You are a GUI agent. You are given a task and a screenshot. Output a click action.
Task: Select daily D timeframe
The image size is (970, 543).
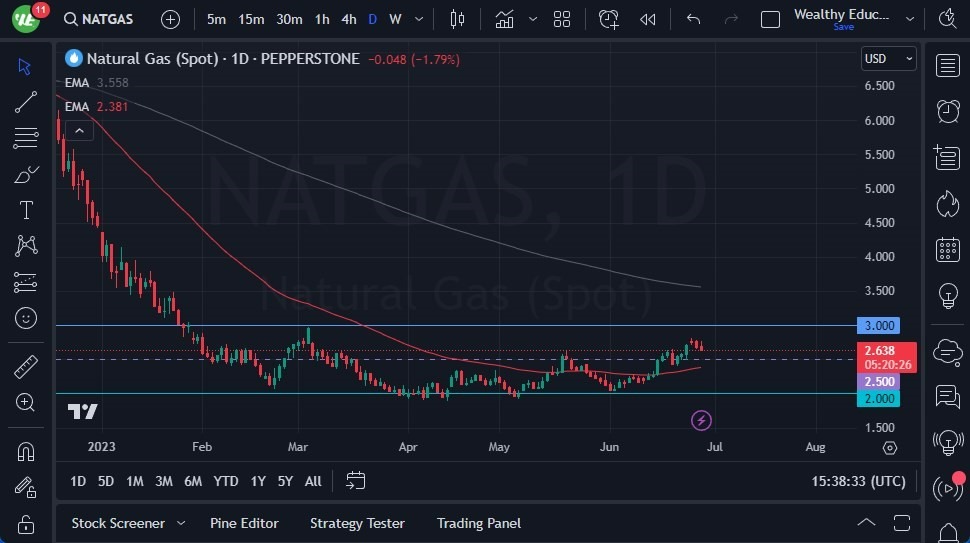click(372, 19)
